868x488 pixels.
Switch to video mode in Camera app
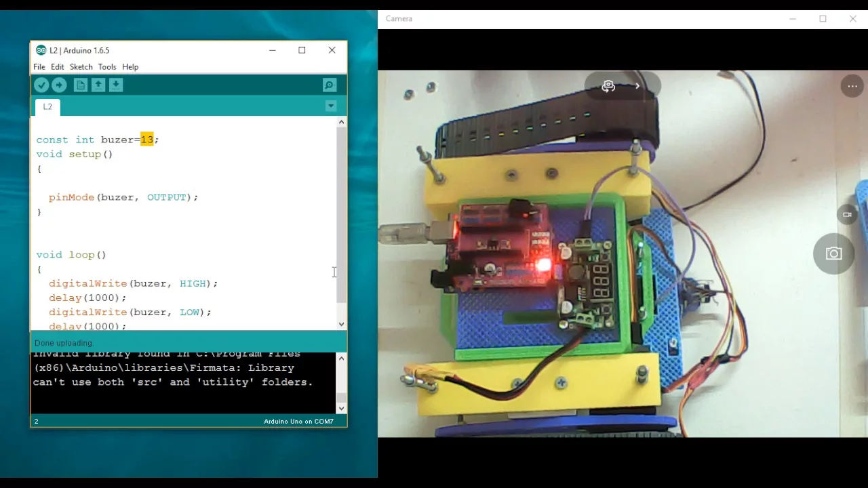pyautogui.click(x=847, y=214)
